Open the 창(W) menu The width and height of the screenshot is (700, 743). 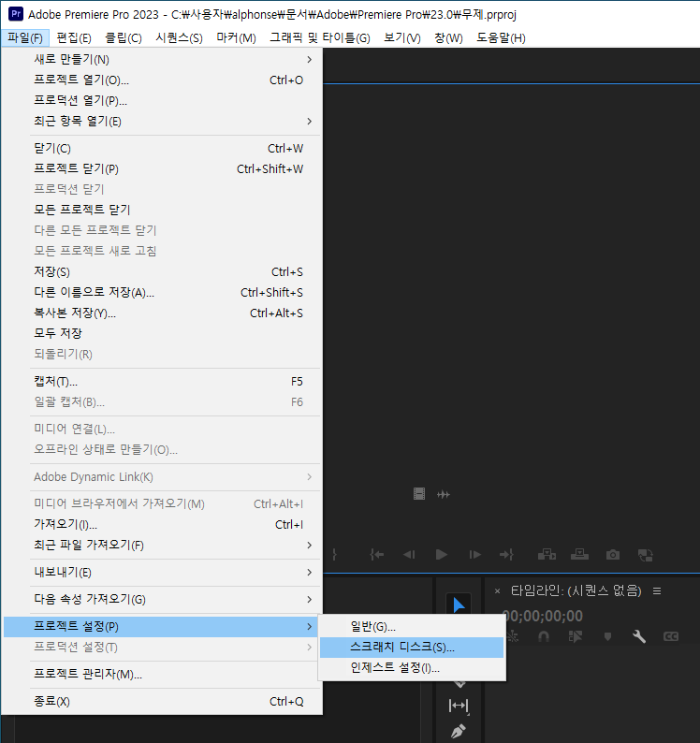tap(448, 37)
